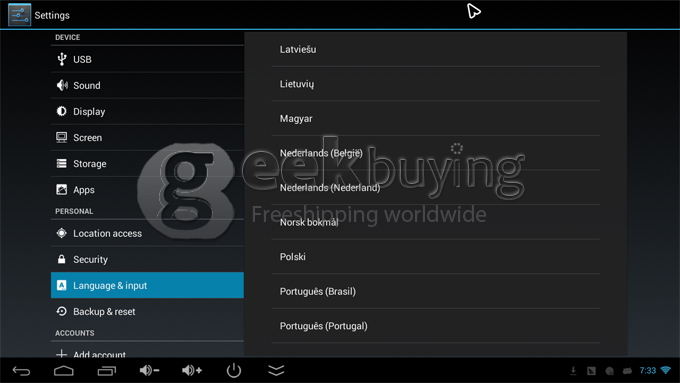Viewport: 680px width, 383px height.
Task: Click the Location access target icon
Action: 62,233
